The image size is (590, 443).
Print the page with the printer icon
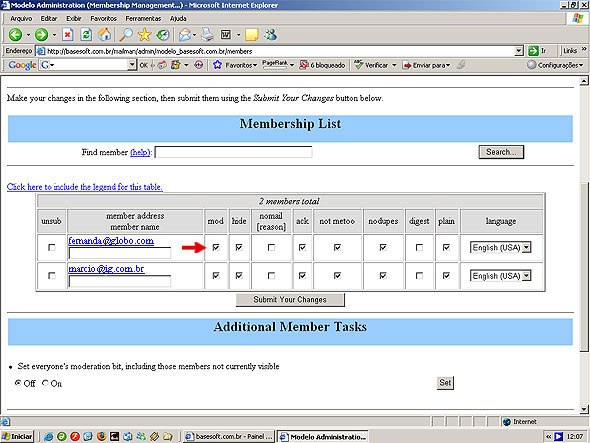207,35
